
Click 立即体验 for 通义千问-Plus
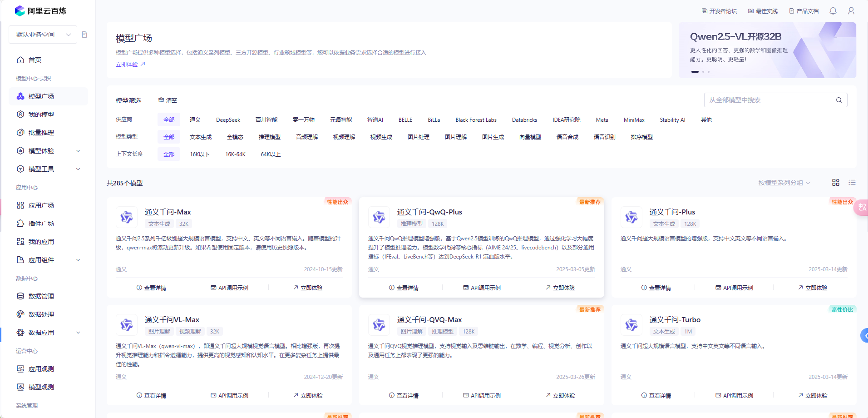[x=813, y=288]
